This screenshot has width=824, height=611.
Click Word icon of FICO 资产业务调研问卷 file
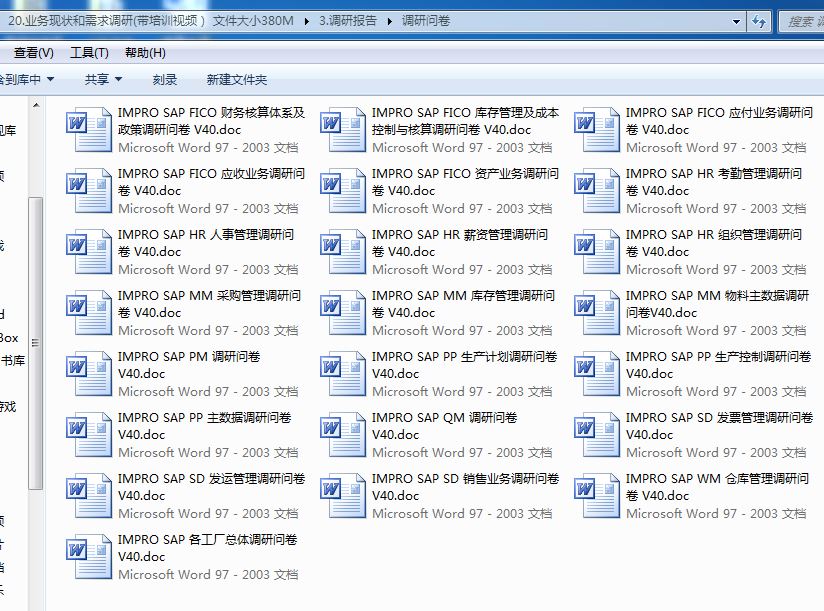click(x=343, y=191)
